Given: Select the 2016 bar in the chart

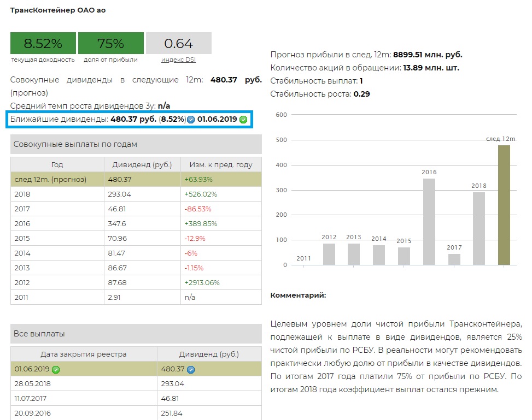Looking at the screenshot, I should (x=429, y=221).
